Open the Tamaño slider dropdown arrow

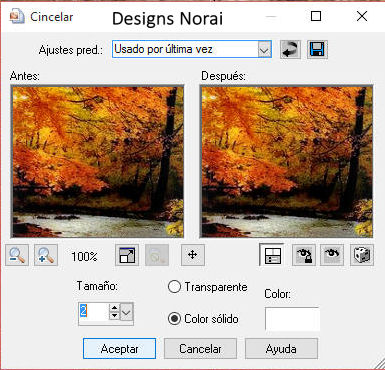point(126,312)
